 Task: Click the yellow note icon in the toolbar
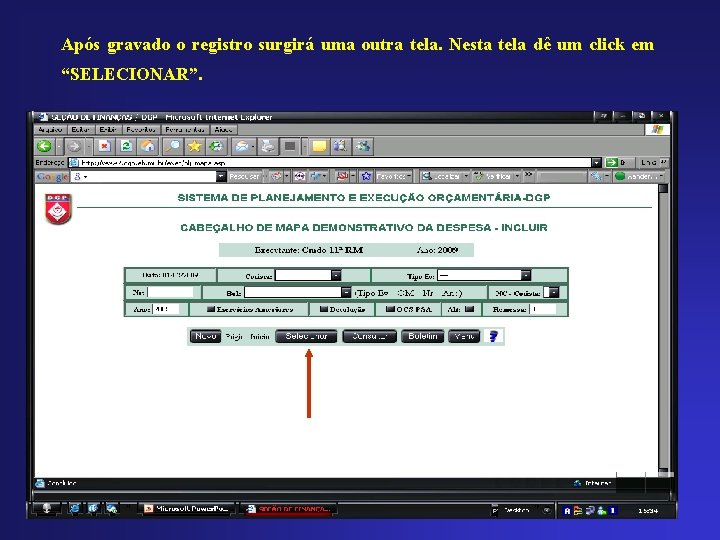[319, 146]
